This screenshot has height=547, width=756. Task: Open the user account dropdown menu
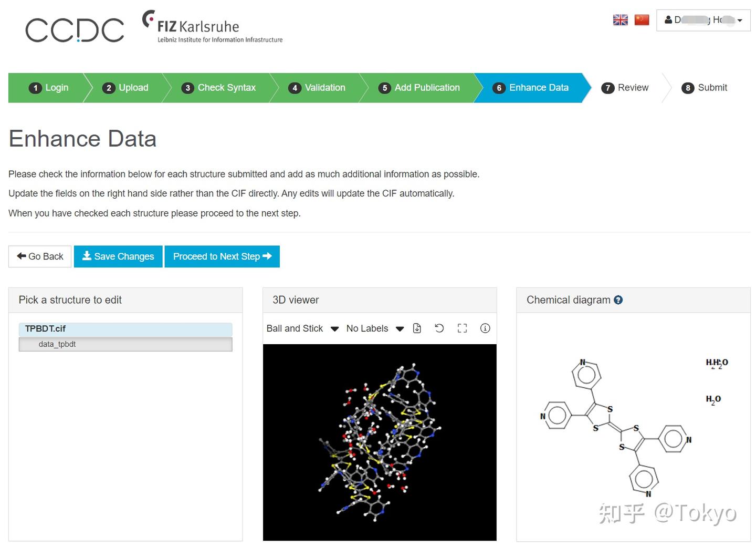point(703,20)
